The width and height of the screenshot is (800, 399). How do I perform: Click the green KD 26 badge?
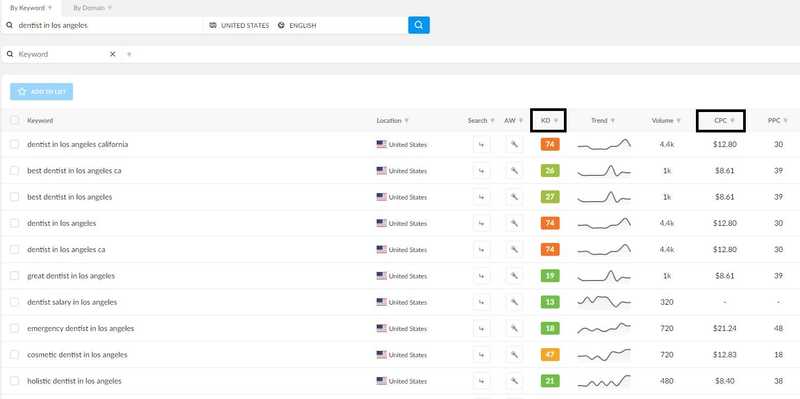550,171
